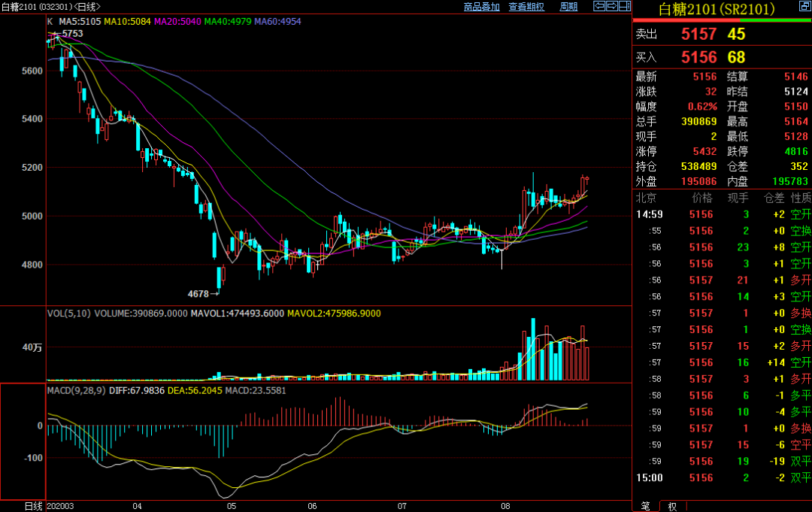The height and width of the screenshot is (512, 812).
Task: Click the 202003 date axis label
Action: 60,506
